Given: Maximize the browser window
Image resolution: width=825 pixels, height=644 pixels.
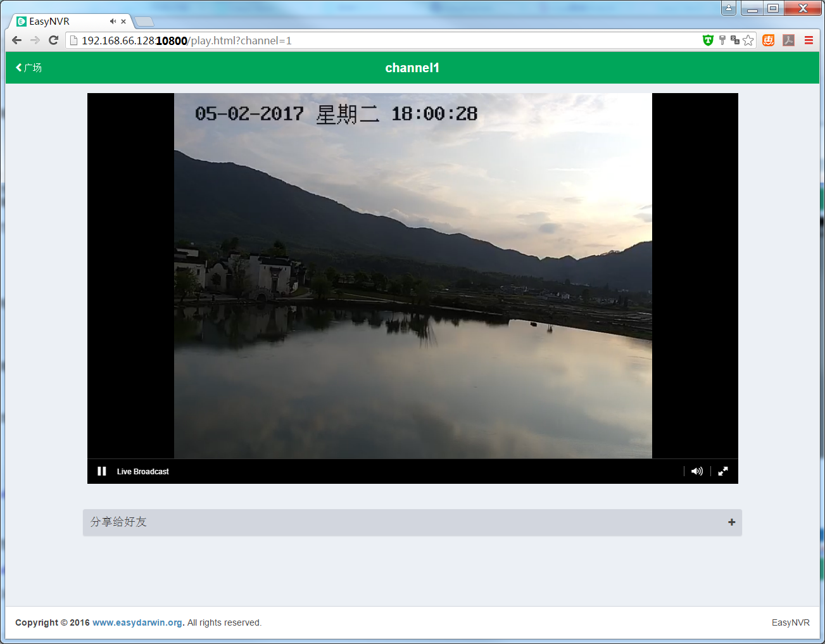Looking at the screenshot, I should point(773,8).
